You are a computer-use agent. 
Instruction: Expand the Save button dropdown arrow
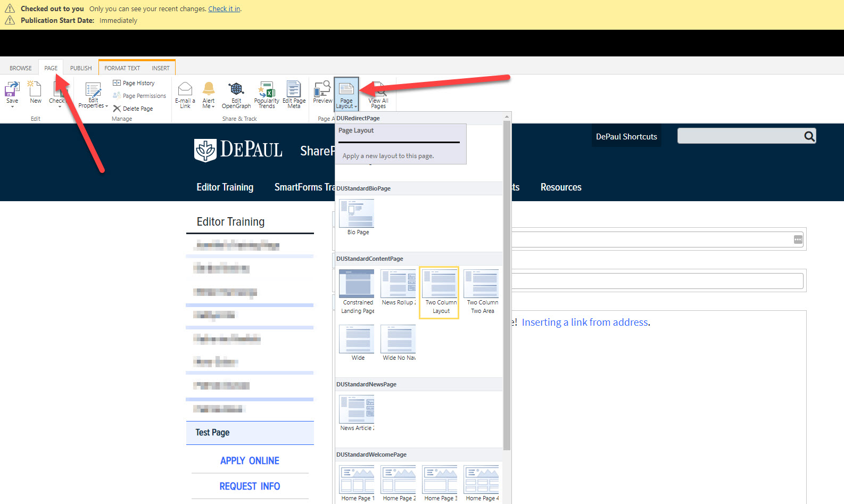tap(12, 107)
